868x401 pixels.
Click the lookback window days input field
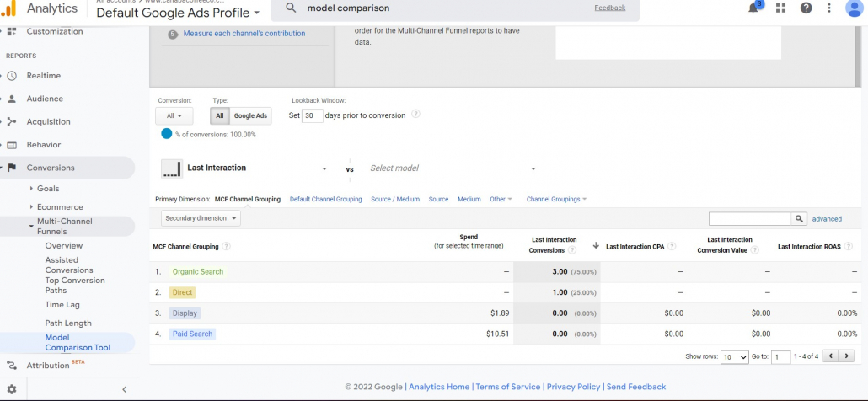(312, 115)
